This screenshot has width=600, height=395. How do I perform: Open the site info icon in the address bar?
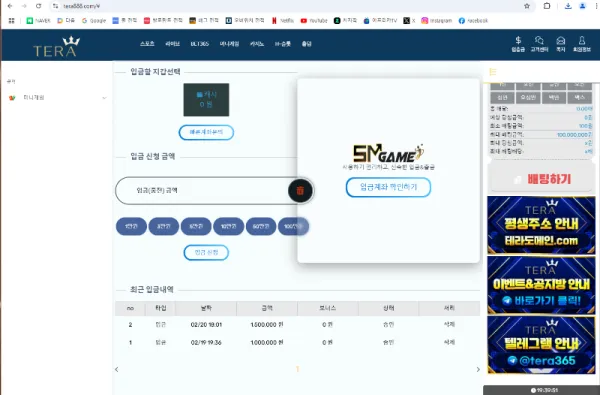[x=56, y=6]
